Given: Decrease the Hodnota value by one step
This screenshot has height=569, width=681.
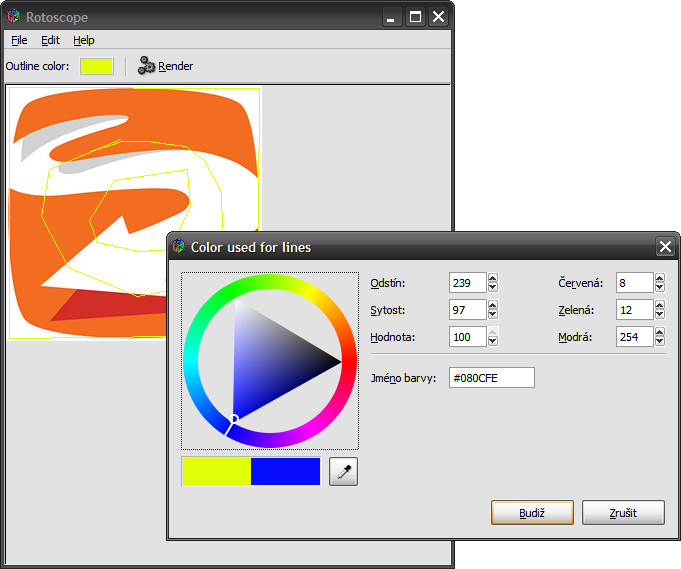Looking at the screenshot, I should (493, 341).
